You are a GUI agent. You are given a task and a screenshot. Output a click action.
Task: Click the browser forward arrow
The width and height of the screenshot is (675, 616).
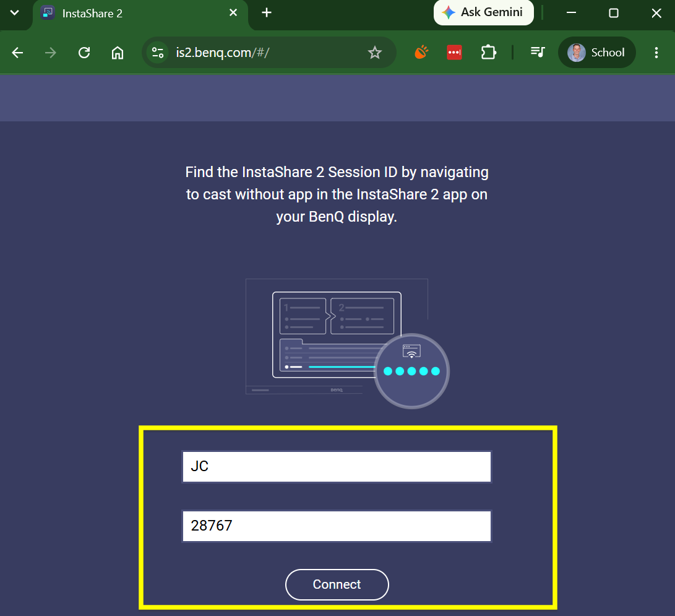pos(50,53)
